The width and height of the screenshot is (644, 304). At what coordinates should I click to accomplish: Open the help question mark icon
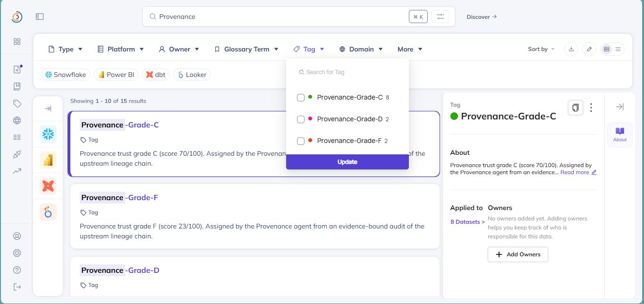[x=17, y=270]
